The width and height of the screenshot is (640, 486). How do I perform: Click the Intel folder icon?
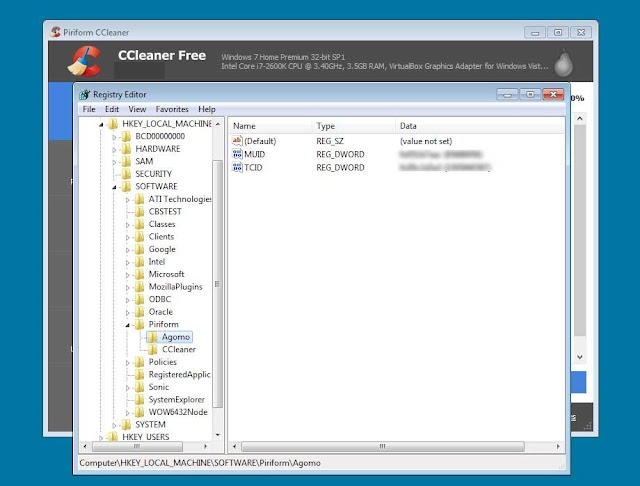point(140,262)
